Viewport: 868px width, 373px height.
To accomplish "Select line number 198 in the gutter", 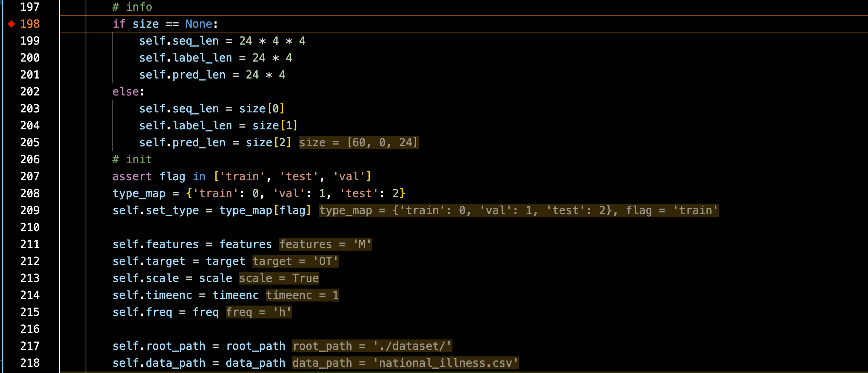I will coord(30,24).
